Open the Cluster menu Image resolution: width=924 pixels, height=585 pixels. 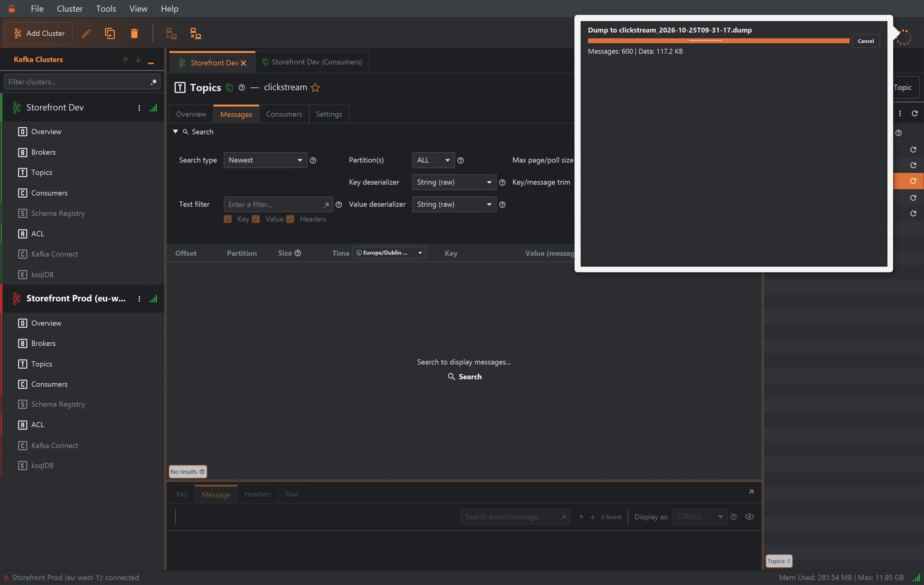[69, 9]
